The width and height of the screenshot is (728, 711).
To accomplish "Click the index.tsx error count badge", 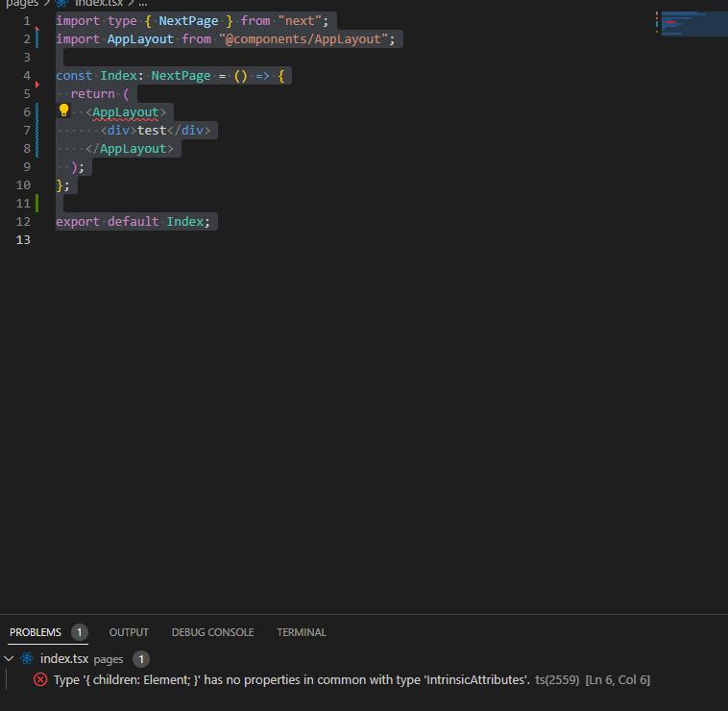I will (x=141, y=658).
